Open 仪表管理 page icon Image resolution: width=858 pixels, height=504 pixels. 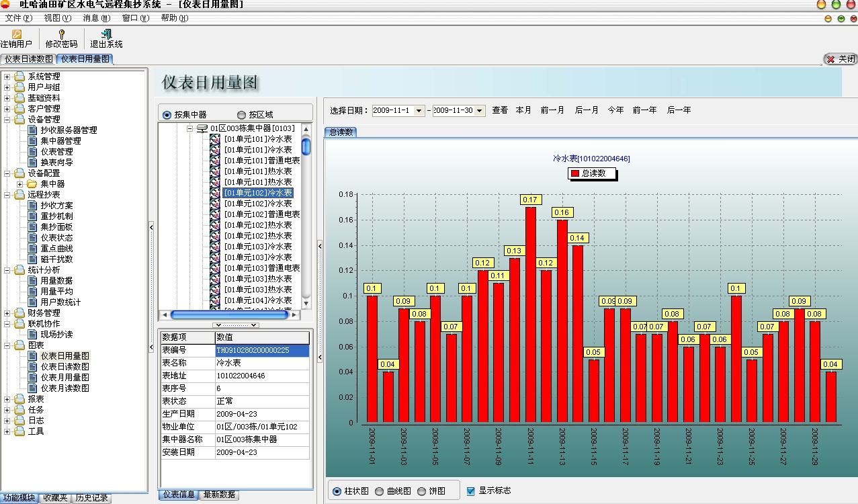click(33, 152)
